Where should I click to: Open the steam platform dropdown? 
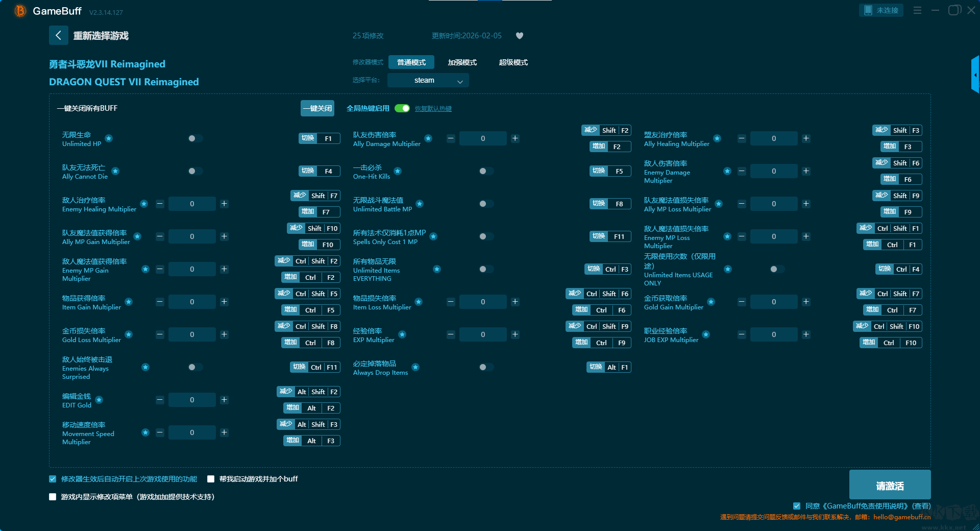point(428,80)
